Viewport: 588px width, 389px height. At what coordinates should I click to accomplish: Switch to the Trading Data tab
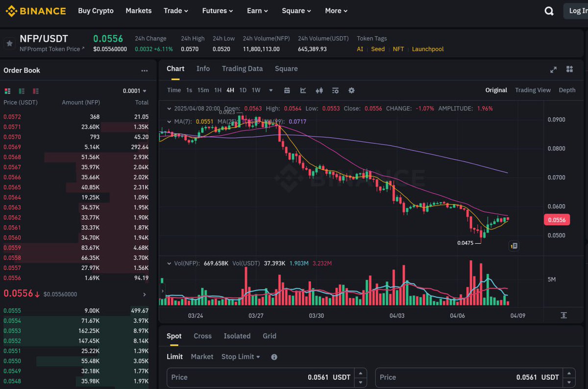(x=242, y=69)
